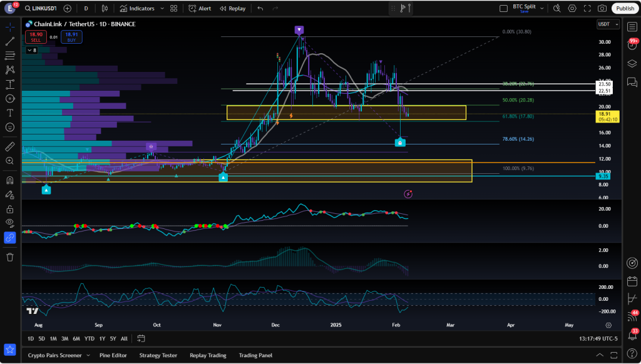Toggle magnet mode for drawings
The height and width of the screenshot is (364, 641).
(10, 180)
